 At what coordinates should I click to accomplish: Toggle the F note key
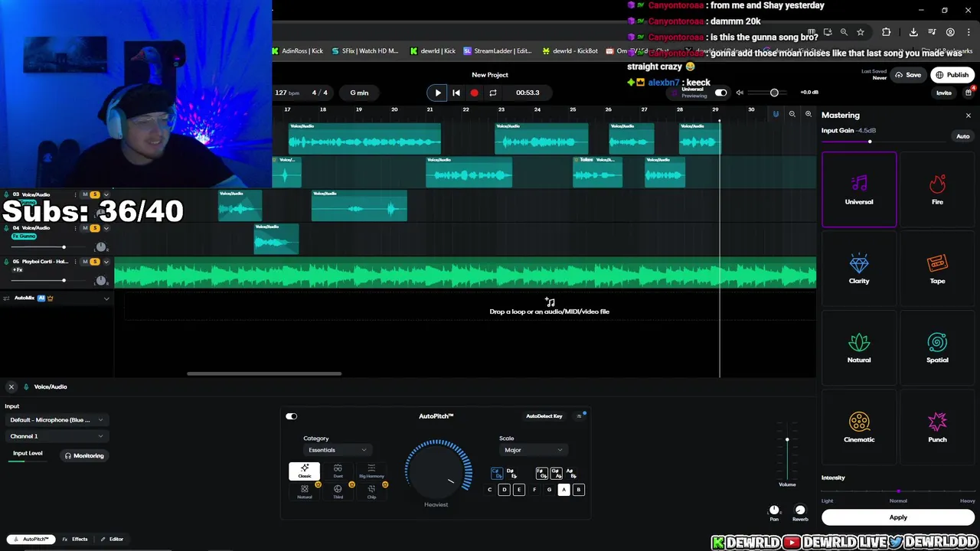pos(534,490)
